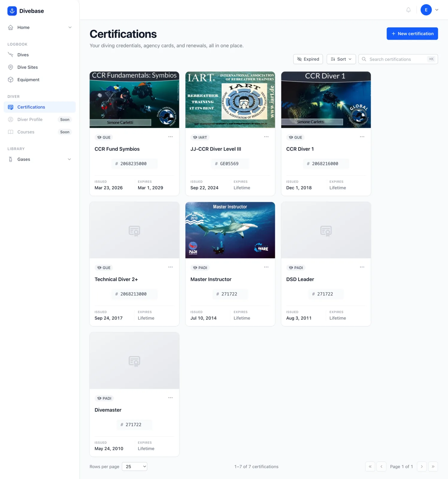Click the Dive Sites pin icon
Screen dimensions: 448x479
(x=10, y=67)
